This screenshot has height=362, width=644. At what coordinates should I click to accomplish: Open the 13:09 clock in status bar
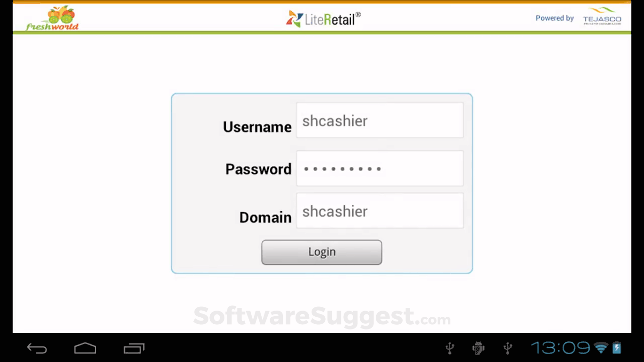[561, 348]
